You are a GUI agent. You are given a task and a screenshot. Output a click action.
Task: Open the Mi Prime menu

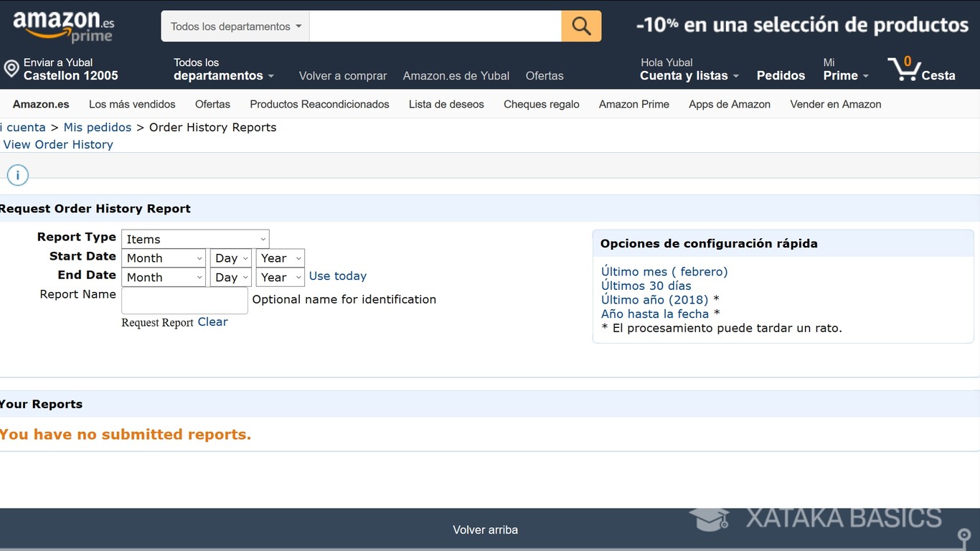[845, 75]
